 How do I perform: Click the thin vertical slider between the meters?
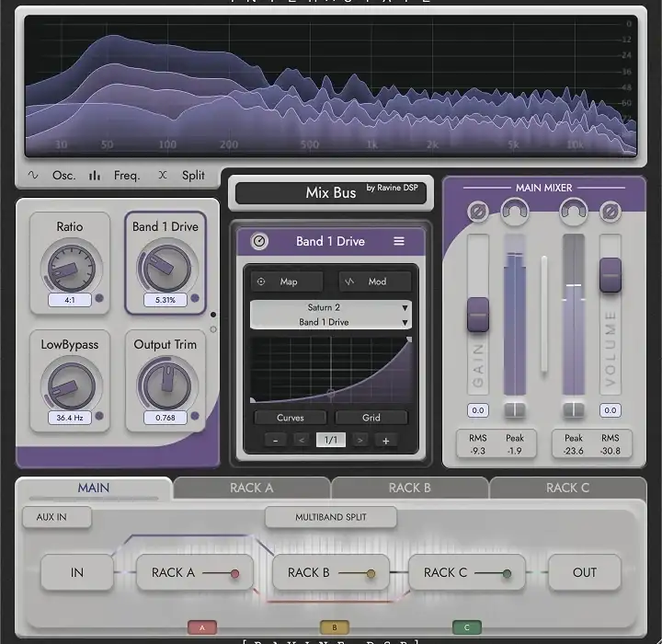tap(544, 314)
